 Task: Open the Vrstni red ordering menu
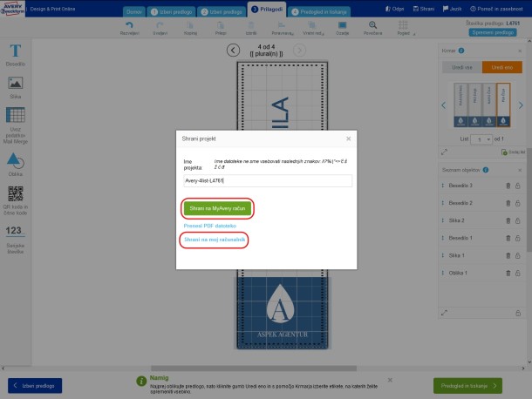(x=313, y=28)
